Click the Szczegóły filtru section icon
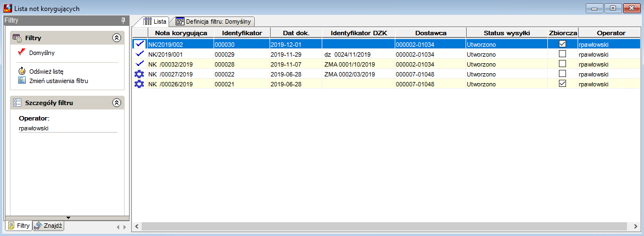The height and width of the screenshot is (236, 644). click(17, 103)
